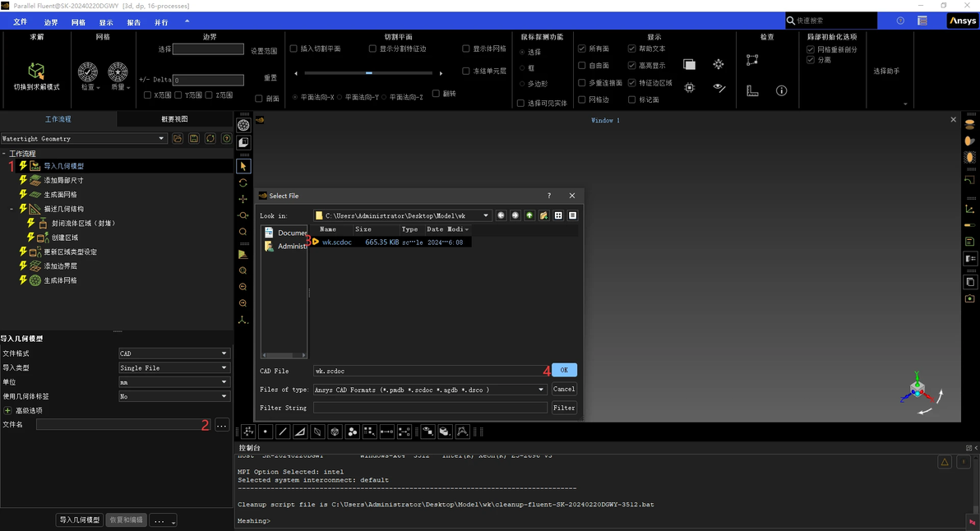Open the 导入类型 Single File dropdown
980x531 pixels.
pyautogui.click(x=174, y=368)
